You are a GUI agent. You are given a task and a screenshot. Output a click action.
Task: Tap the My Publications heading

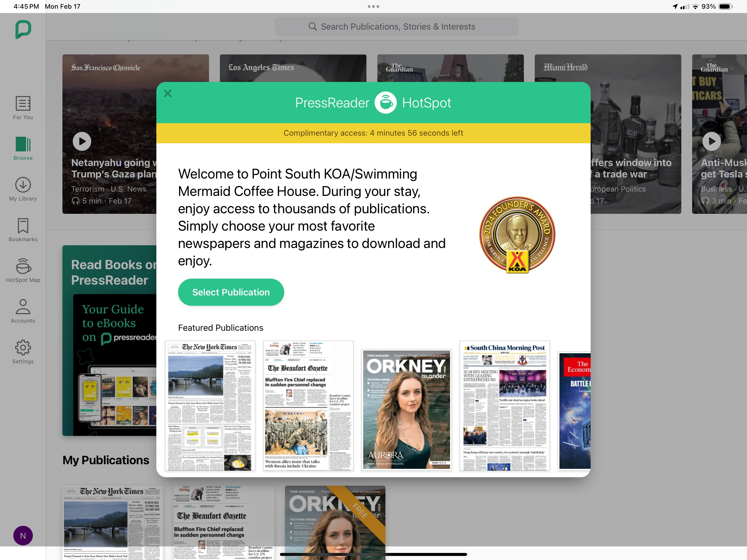click(106, 460)
